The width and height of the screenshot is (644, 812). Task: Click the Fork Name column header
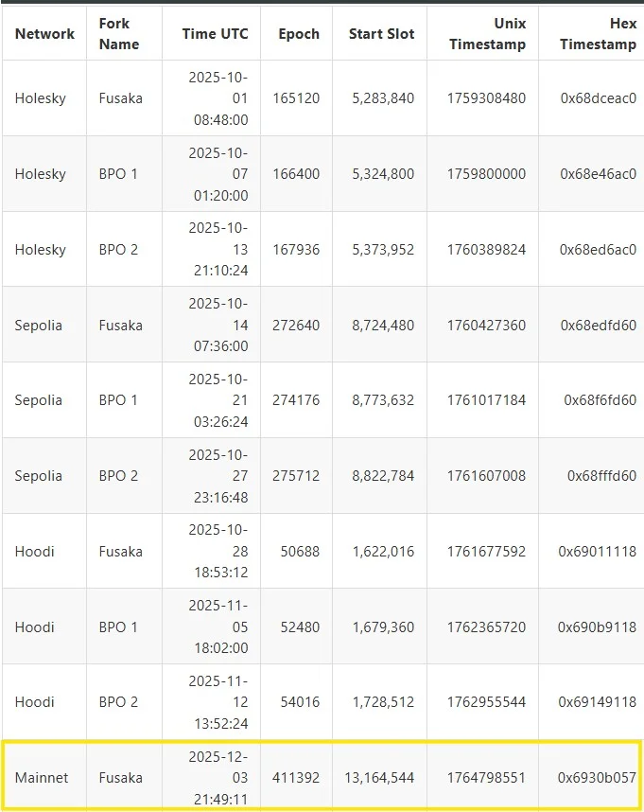point(119,34)
